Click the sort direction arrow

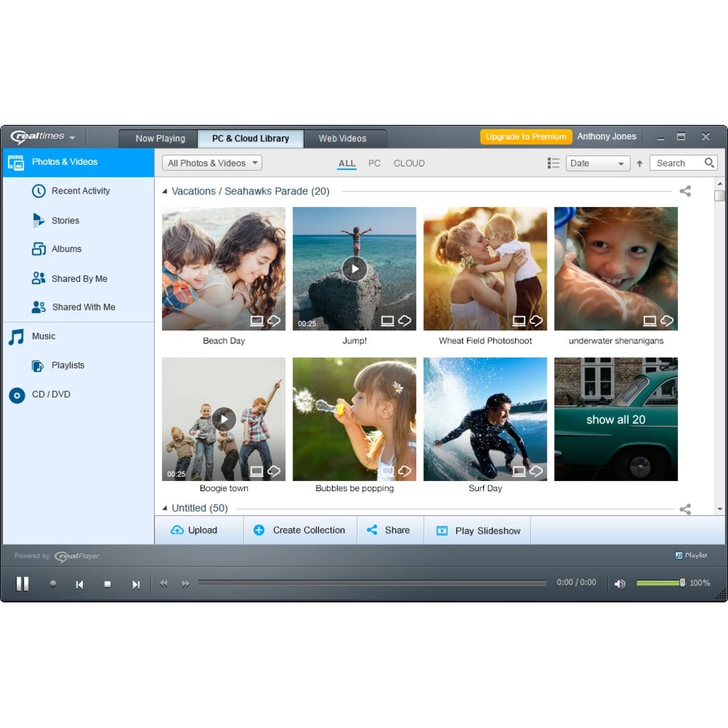click(x=639, y=163)
